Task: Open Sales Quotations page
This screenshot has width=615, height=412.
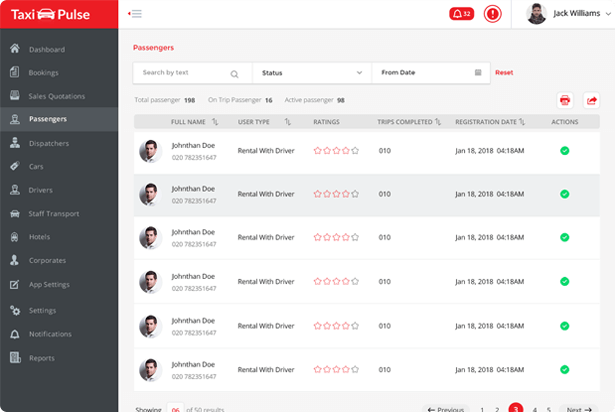Action: (x=59, y=96)
